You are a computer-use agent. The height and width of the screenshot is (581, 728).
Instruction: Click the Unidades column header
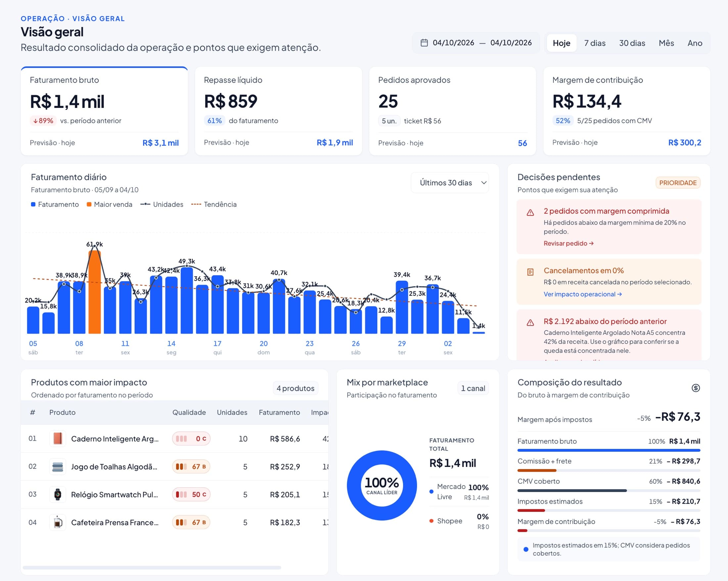point(232,412)
